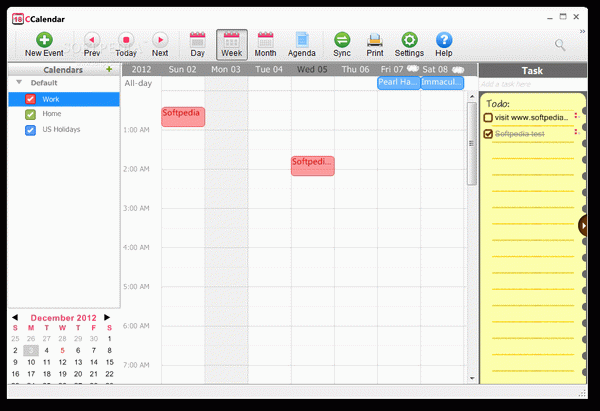Open Help
The height and width of the screenshot is (411, 600).
pyautogui.click(x=444, y=45)
